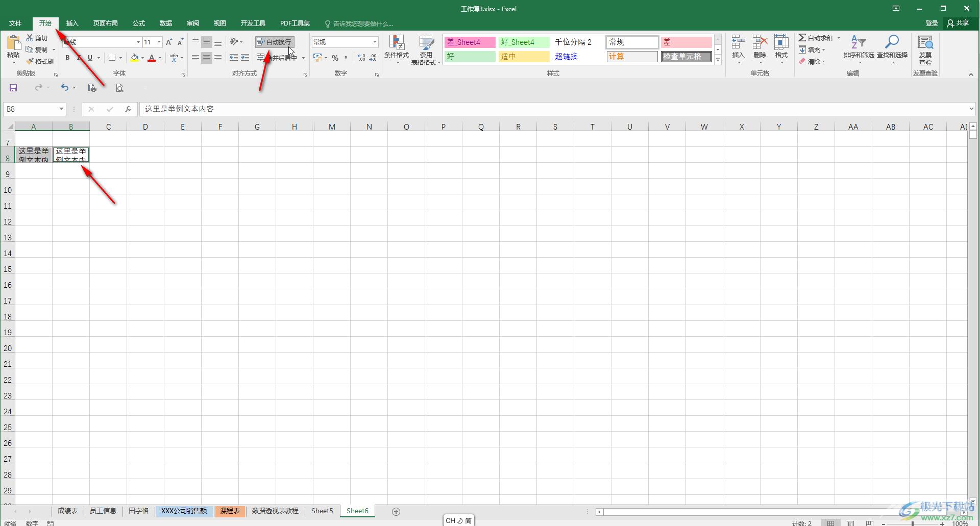Viewport: 980px width, 526px height.
Task: Open font color dropdown arrow
Action: pyautogui.click(x=160, y=58)
